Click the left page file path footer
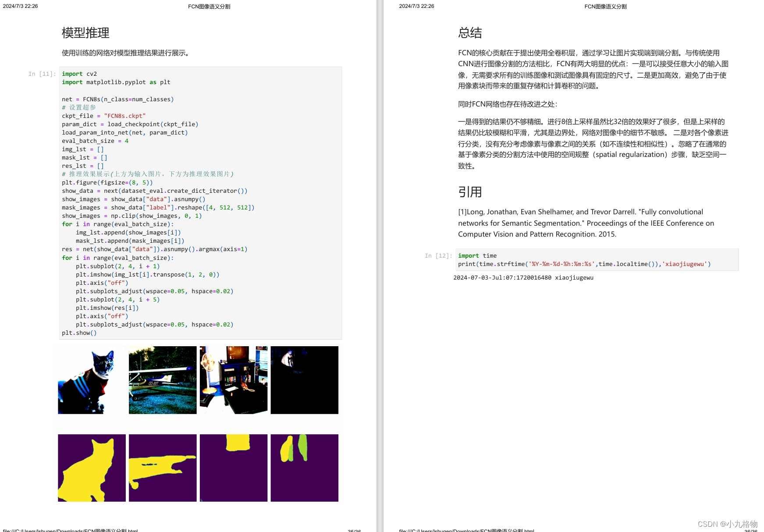 (x=70, y=530)
